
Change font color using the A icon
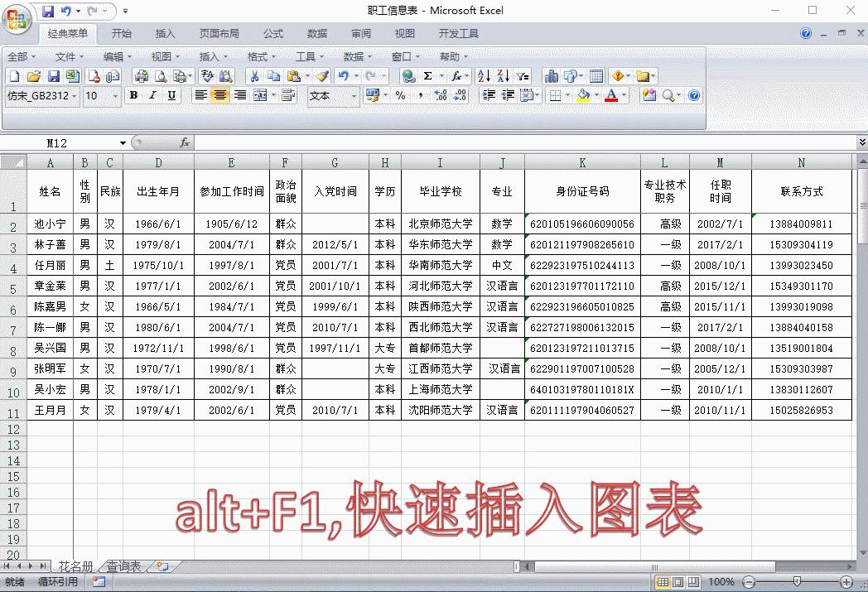[612, 96]
